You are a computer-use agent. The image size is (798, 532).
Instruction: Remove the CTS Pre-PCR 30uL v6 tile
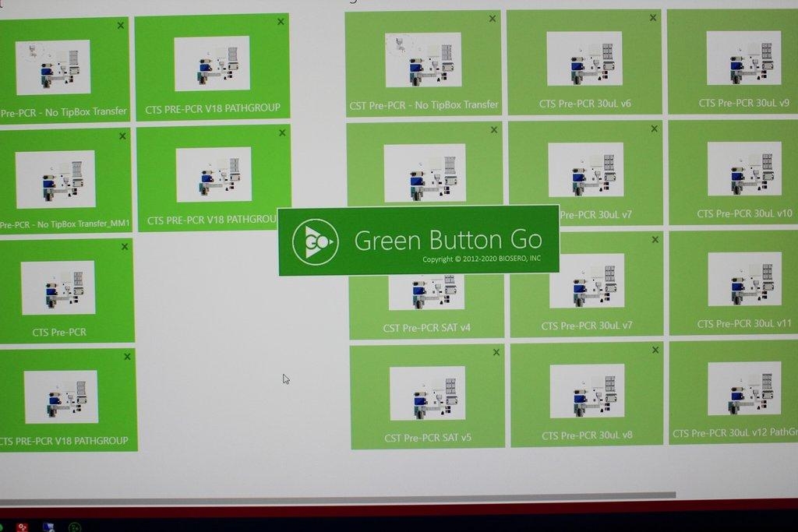(653, 17)
